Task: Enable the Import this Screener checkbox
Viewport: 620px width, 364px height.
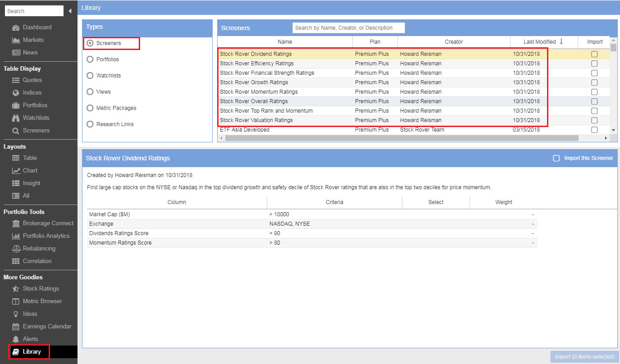Action: click(x=556, y=158)
